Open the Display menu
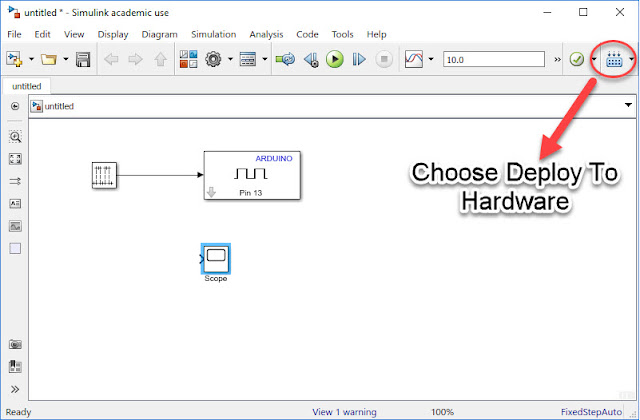Viewport: 640px width, 420px height. pos(113,34)
